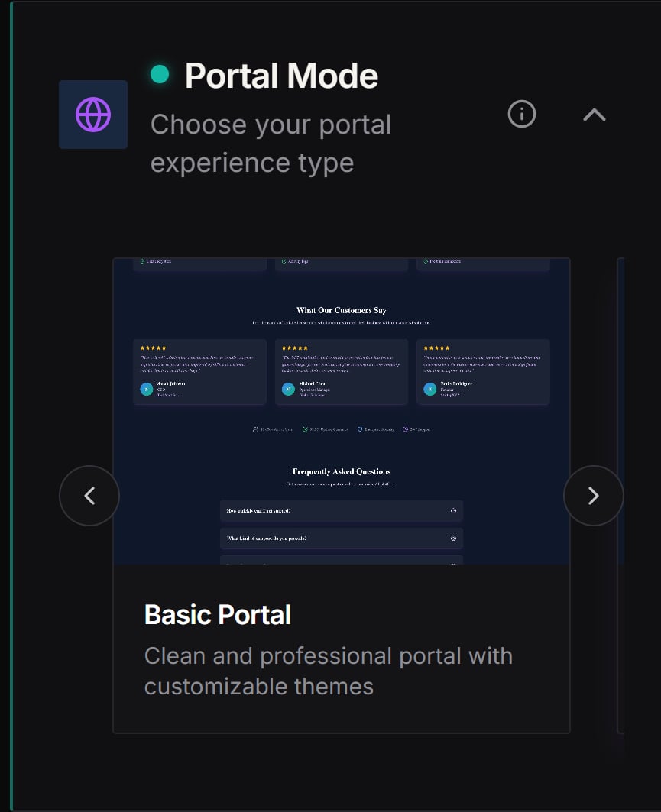Click 'Clean and professional portal' description
661x812 pixels.
329,671
